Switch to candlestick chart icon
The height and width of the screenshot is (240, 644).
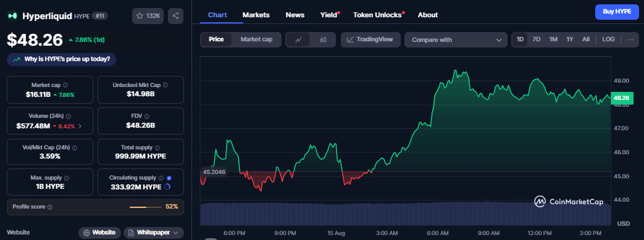[x=323, y=40]
